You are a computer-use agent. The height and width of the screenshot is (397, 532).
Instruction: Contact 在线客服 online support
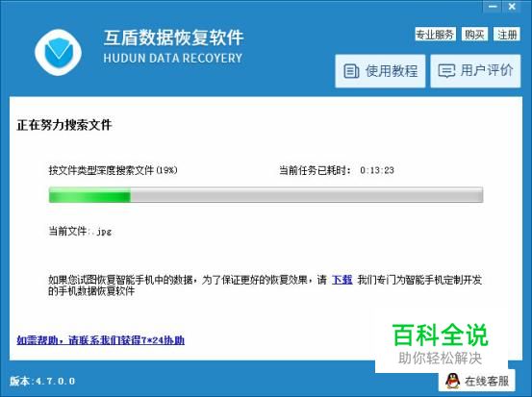[476, 381]
